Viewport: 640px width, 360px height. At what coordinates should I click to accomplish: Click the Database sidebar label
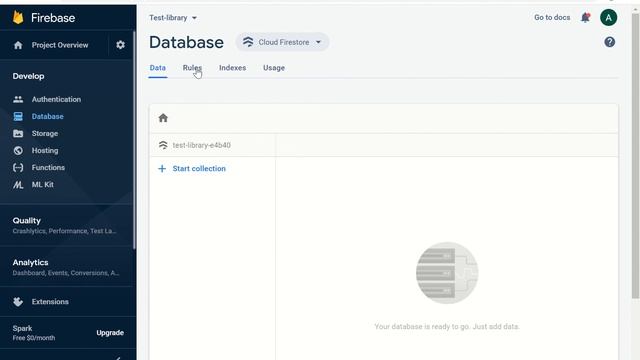pyautogui.click(x=47, y=116)
